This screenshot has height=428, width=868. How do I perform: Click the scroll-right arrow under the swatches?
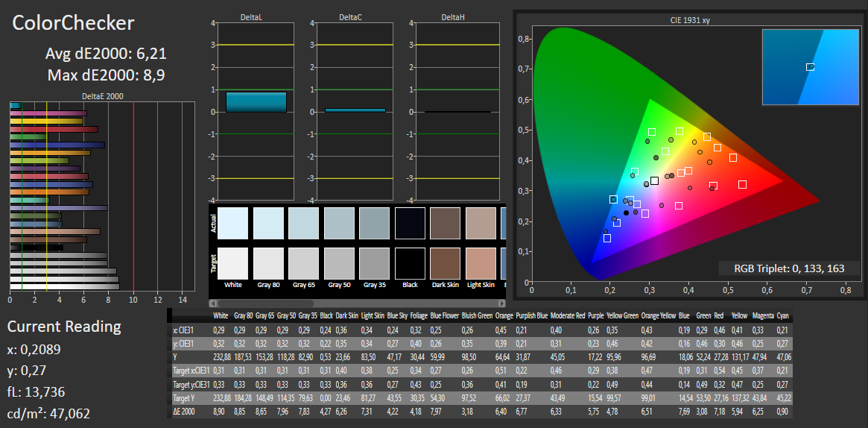[x=502, y=303]
